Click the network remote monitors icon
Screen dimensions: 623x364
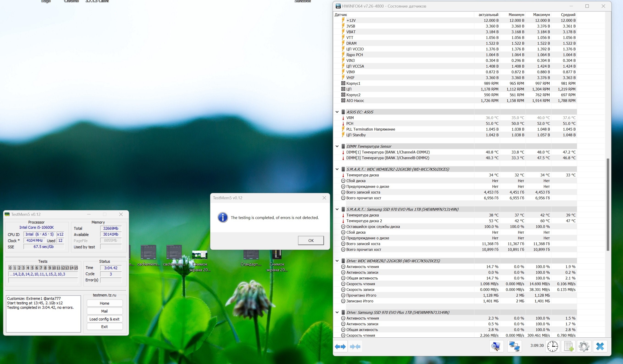coord(515,346)
